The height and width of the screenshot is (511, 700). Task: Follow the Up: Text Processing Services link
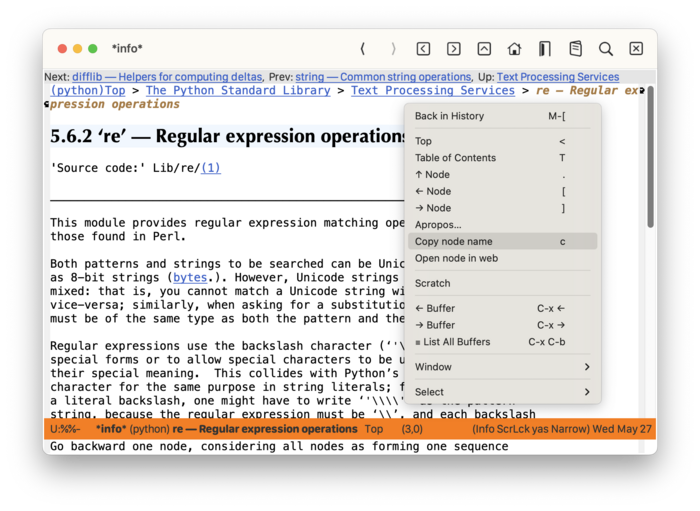558,77
